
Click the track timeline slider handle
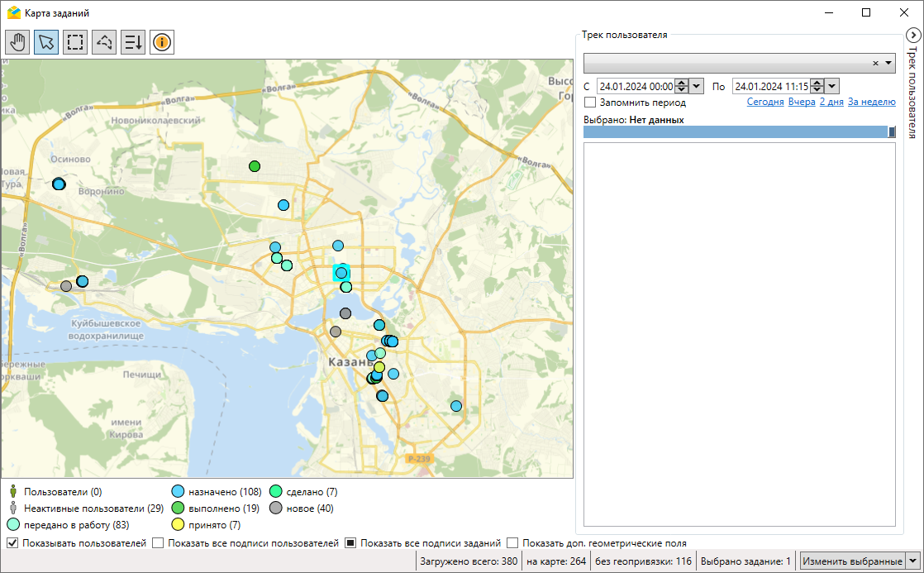click(892, 131)
